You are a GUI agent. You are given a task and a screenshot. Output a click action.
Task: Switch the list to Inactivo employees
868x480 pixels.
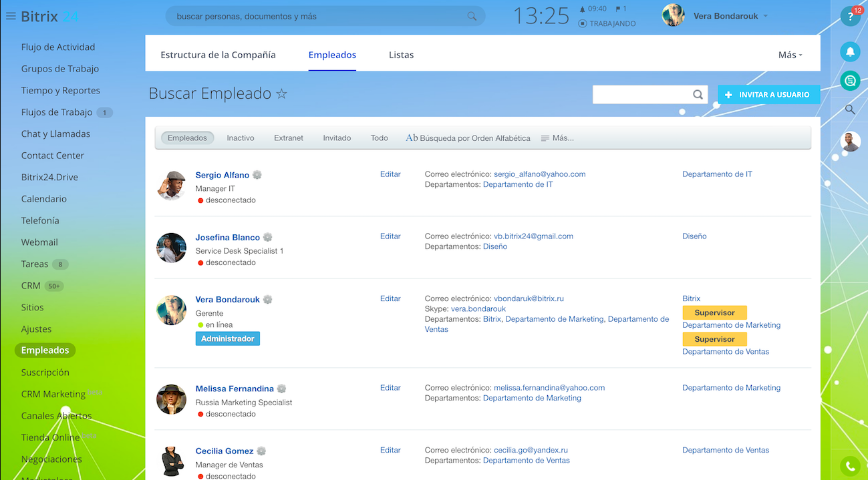click(240, 138)
